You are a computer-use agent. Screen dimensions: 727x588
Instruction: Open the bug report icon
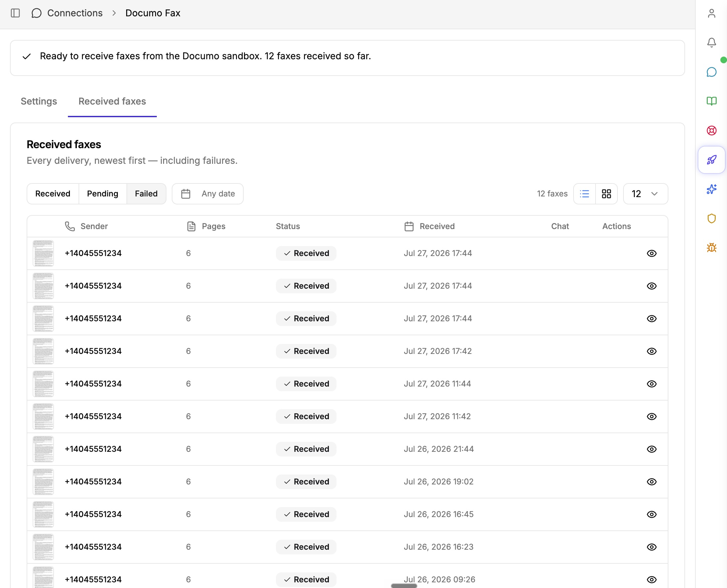coord(711,248)
